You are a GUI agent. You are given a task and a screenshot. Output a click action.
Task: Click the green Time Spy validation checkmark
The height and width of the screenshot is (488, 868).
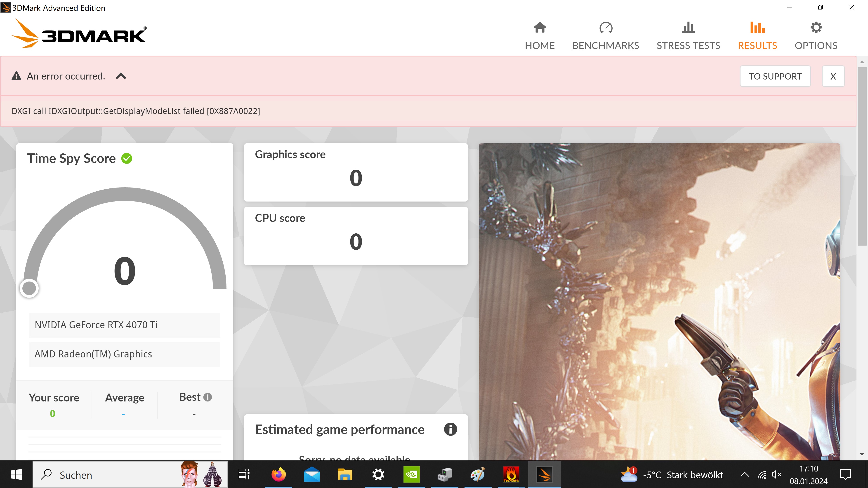127,158
